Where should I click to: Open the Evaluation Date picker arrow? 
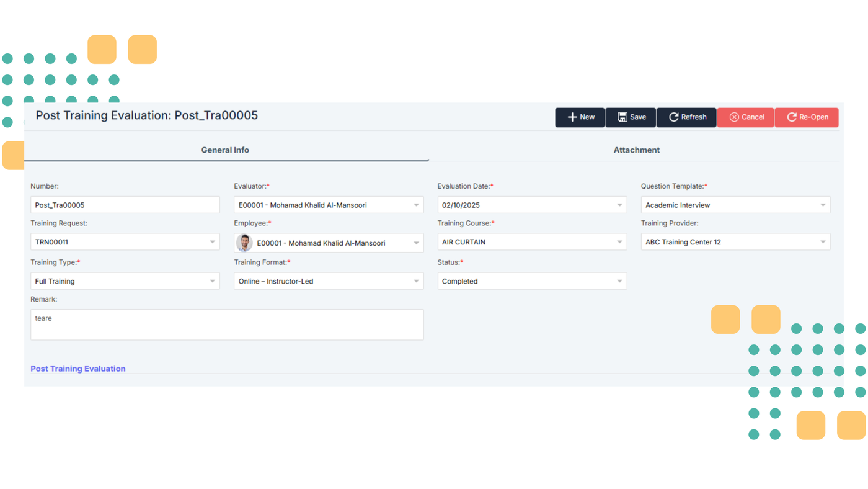619,205
